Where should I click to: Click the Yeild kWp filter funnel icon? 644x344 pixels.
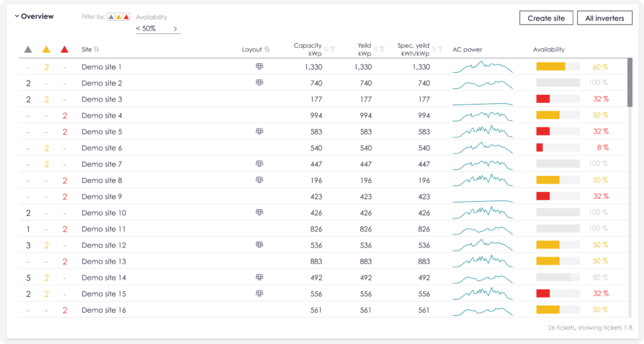(382, 49)
